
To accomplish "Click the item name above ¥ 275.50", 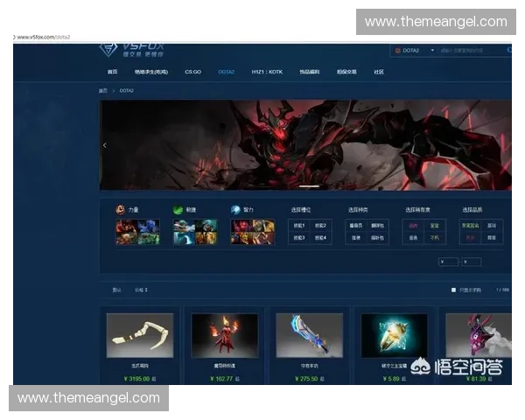I will click(x=310, y=366).
